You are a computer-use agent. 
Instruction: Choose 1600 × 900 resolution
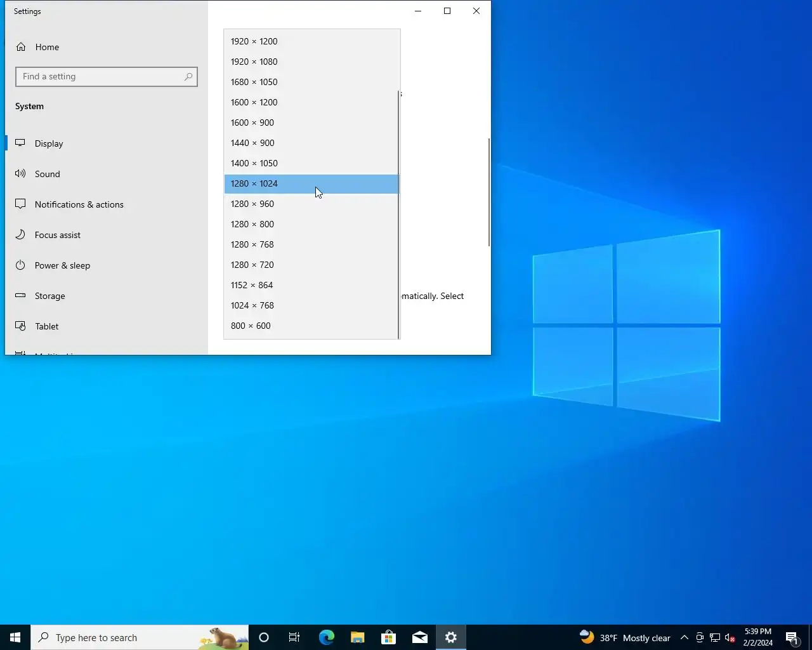click(x=311, y=123)
